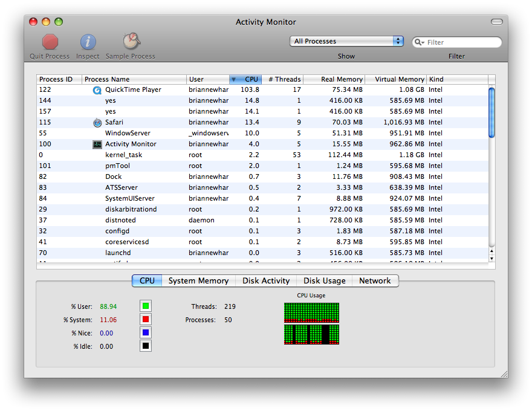
Task: Sort by # Threads column header
Action: tap(282, 79)
